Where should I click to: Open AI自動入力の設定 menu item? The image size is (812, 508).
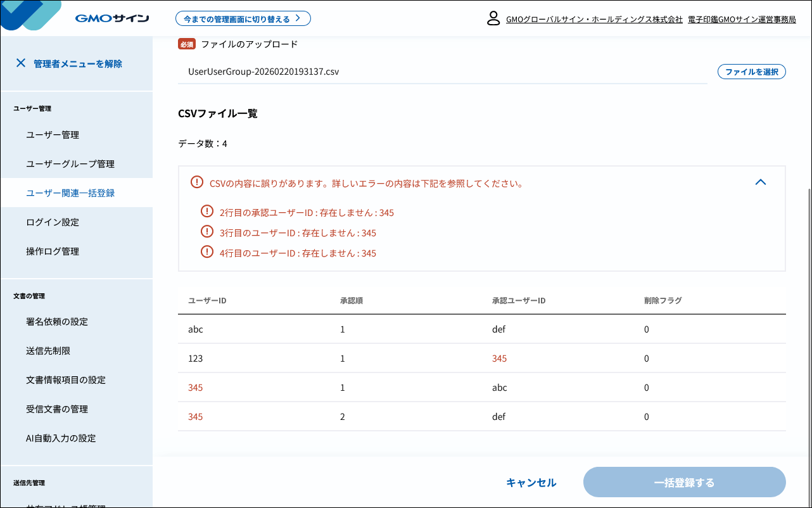coord(61,438)
